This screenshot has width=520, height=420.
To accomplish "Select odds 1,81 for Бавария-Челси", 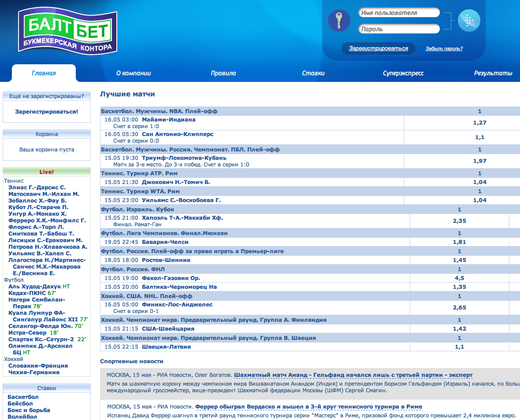I will click(x=459, y=242).
